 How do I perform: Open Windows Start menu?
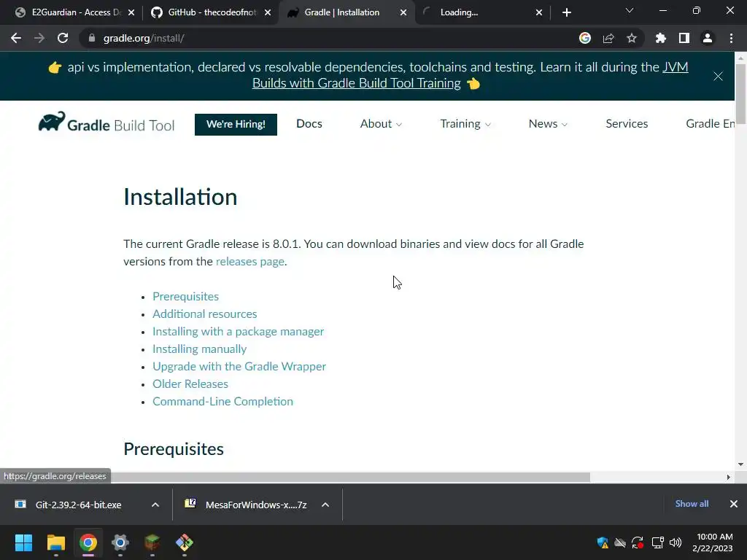point(23,542)
